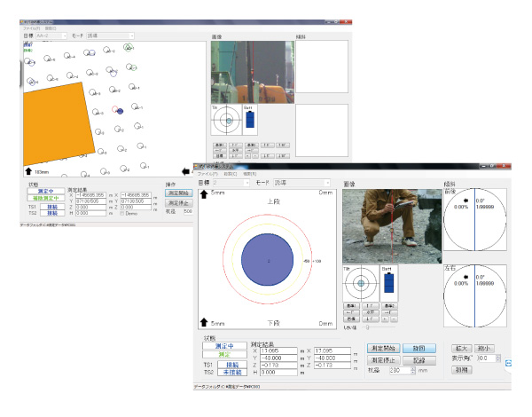Click the X field showing 17.095 beside 測定結果
The height and width of the screenshot is (417, 532).
(x=279, y=350)
